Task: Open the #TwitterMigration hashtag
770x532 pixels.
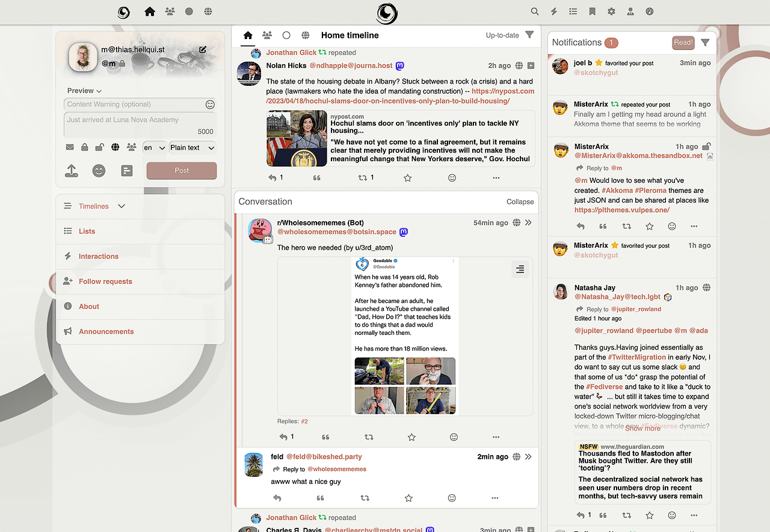Action: point(637,357)
